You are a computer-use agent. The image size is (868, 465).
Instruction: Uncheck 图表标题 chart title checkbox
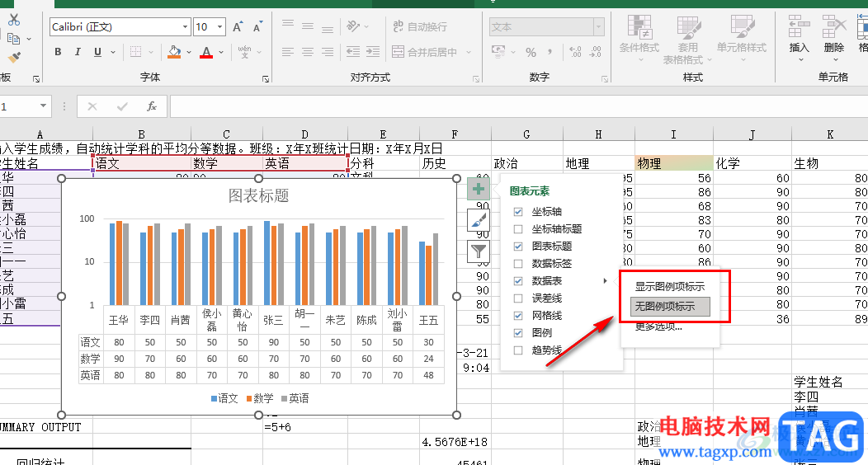(x=518, y=246)
